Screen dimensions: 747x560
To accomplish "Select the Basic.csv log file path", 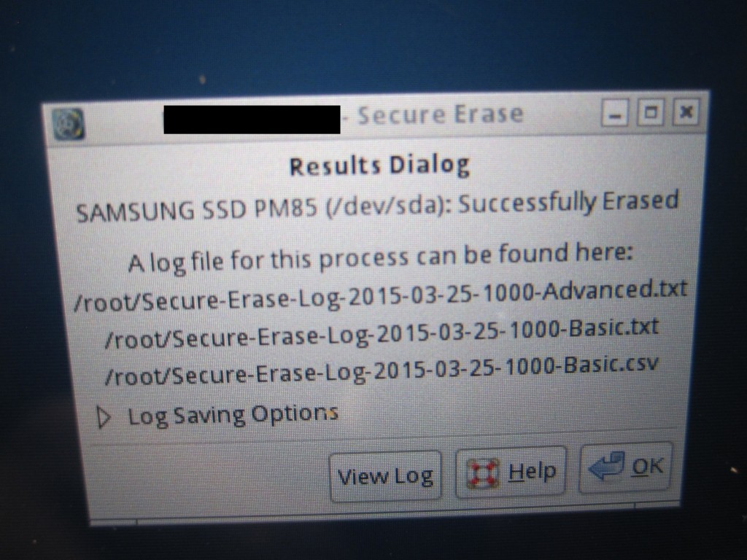I will 381,370.
